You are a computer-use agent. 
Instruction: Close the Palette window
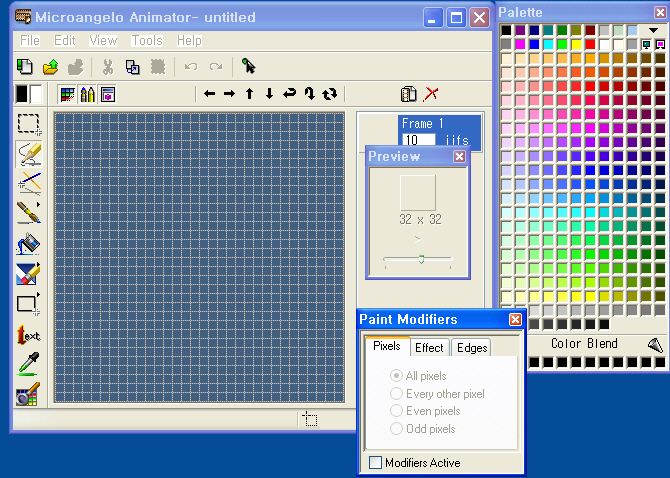point(660,12)
